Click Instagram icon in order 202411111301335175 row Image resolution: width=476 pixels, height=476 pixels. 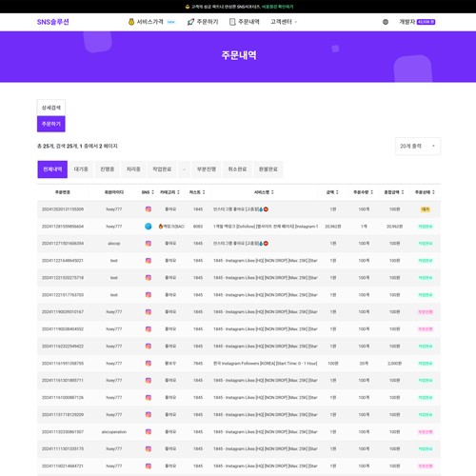pyautogui.click(x=149, y=448)
